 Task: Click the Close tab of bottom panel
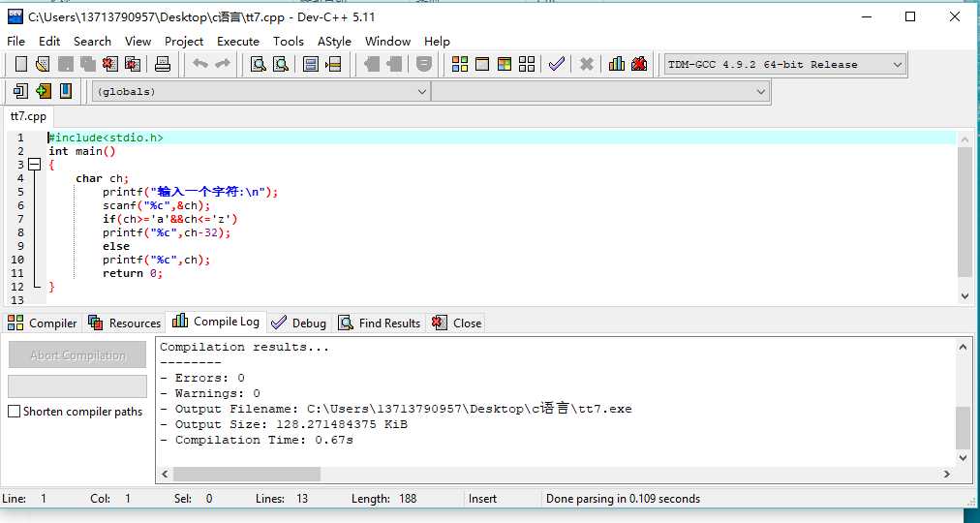click(457, 323)
